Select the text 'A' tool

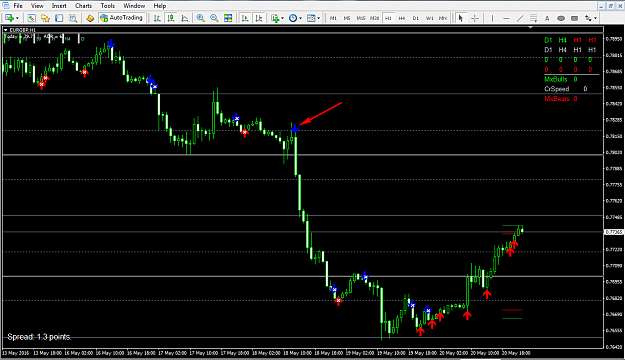[547, 18]
